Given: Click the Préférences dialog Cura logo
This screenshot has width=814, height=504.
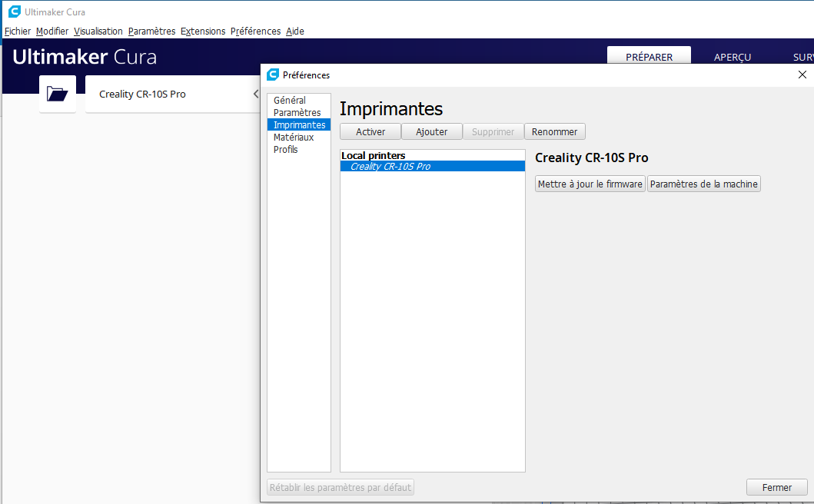Looking at the screenshot, I should (273, 75).
